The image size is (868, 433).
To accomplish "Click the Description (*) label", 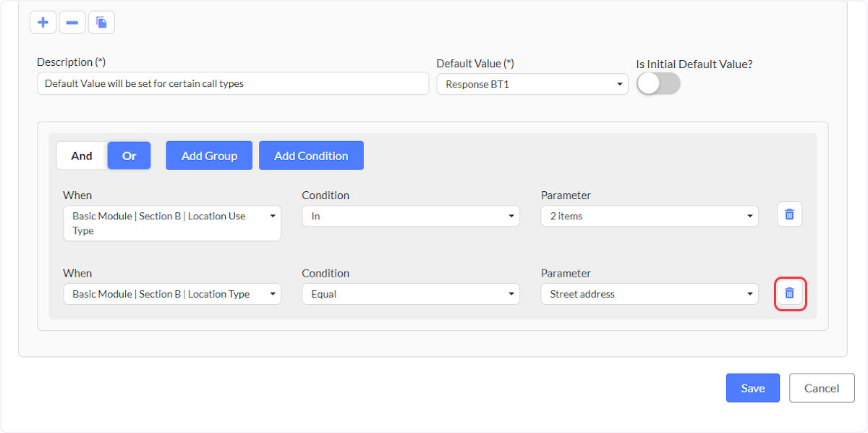I will [x=72, y=62].
